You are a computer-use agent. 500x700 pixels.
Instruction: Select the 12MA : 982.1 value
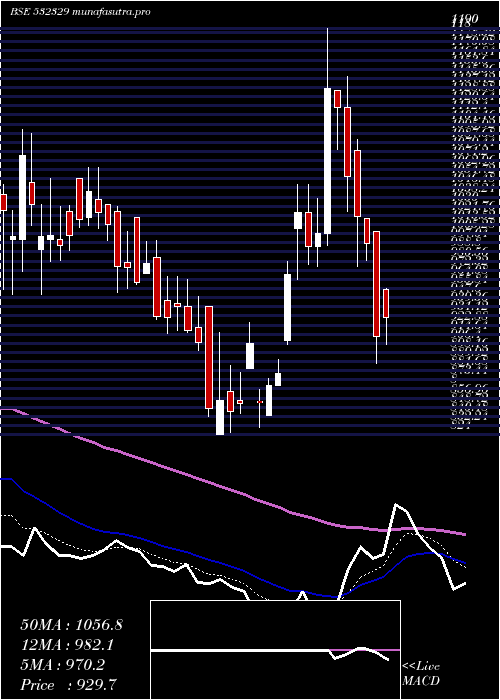pyautogui.click(x=67, y=645)
